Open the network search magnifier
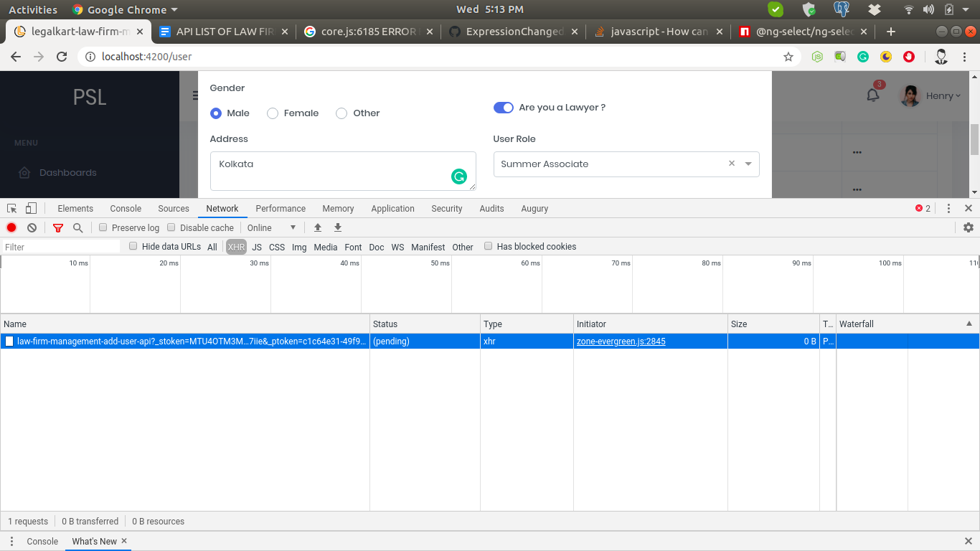The width and height of the screenshot is (980, 551). coord(77,227)
